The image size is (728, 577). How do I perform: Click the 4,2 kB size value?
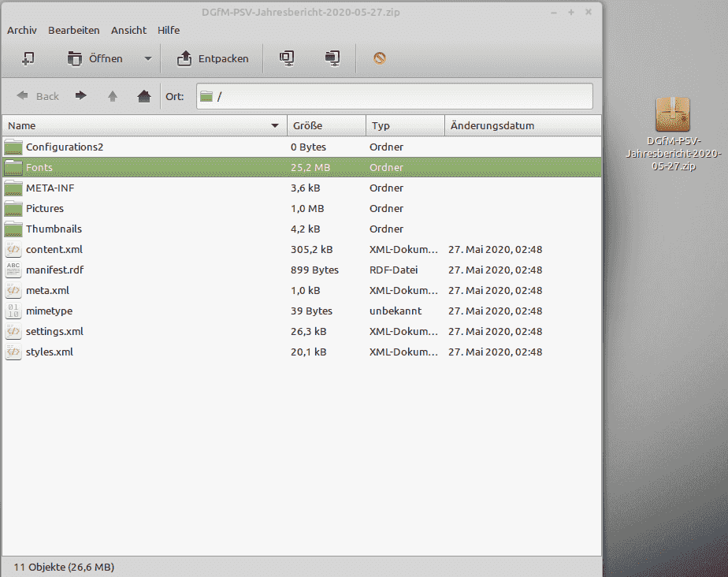coord(306,229)
